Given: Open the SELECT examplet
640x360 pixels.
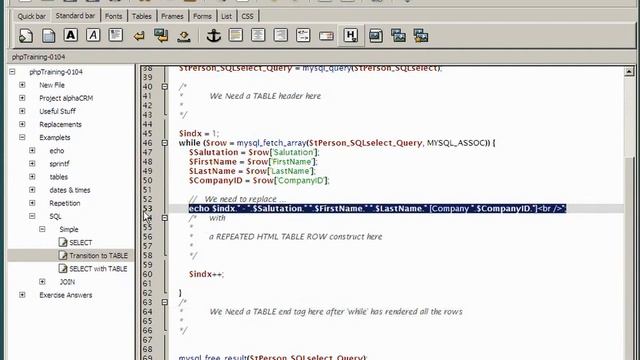Looking at the screenshot, I should pyautogui.click(x=80, y=242).
